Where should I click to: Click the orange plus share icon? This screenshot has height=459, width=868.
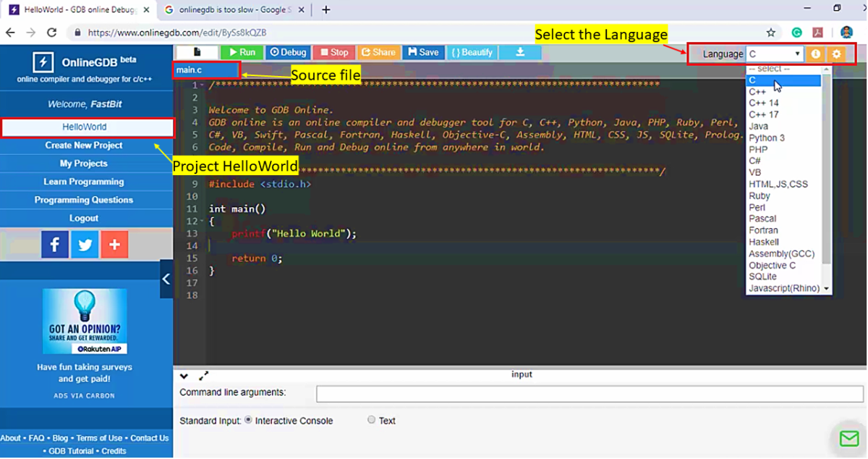coord(114,245)
